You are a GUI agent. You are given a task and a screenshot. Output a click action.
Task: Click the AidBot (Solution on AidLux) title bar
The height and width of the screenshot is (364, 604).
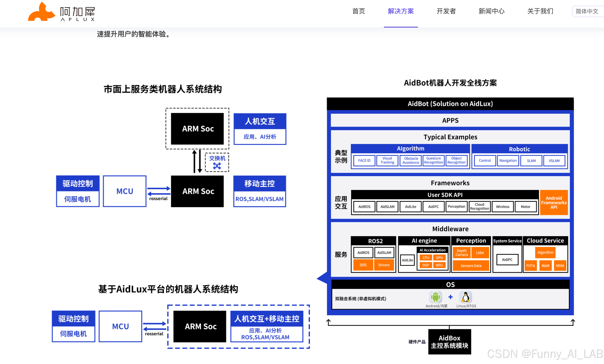click(x=450, y=104)
